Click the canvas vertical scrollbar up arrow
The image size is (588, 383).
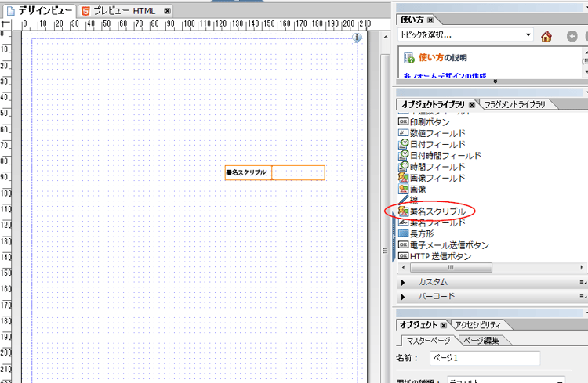(385, 37)
